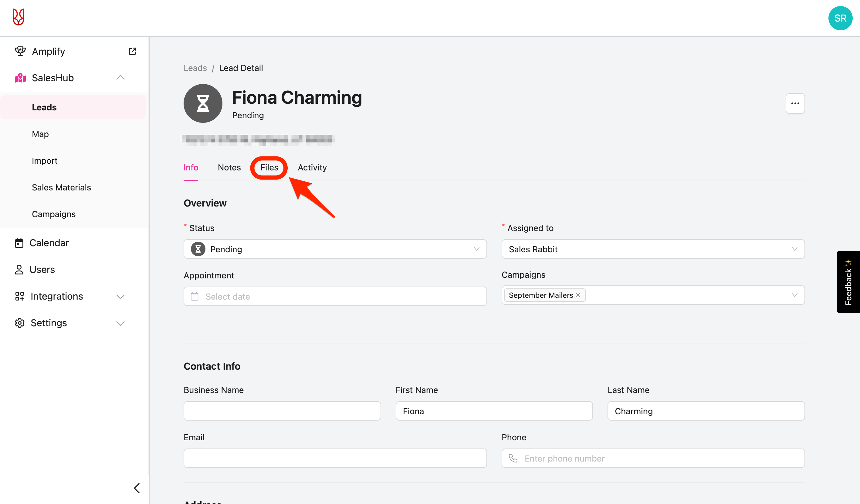Click the SalesRabbit logo icon
This screenshot has height=504, width=860.
19,17
